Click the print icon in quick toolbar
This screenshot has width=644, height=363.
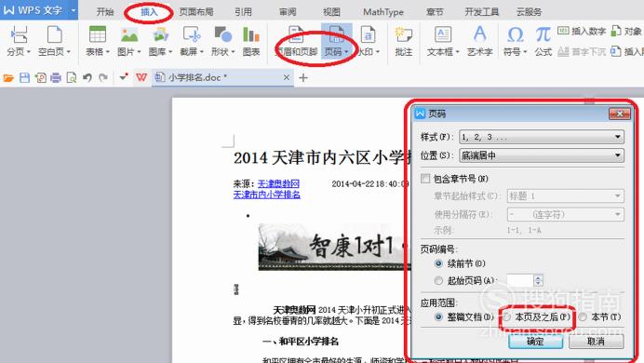coord(56,77)
